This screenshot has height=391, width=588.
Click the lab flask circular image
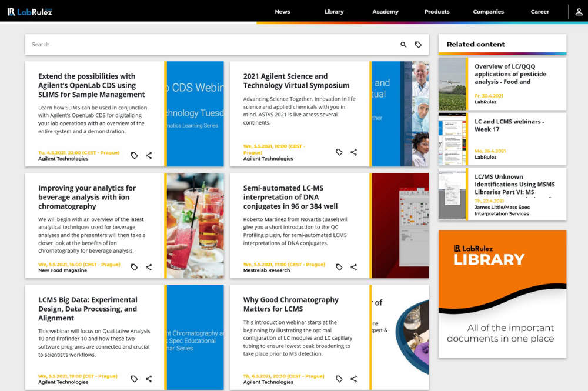pyautogui.click(x=413, y=337)
